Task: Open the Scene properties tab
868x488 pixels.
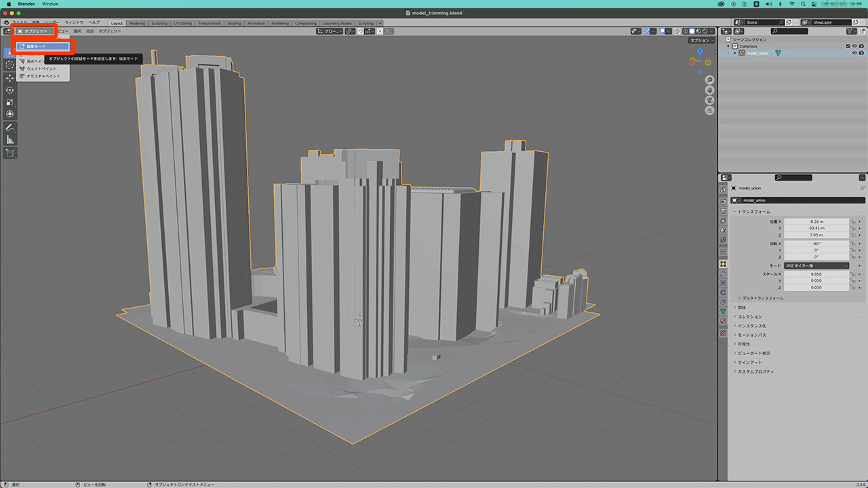Action: (723, 230)
